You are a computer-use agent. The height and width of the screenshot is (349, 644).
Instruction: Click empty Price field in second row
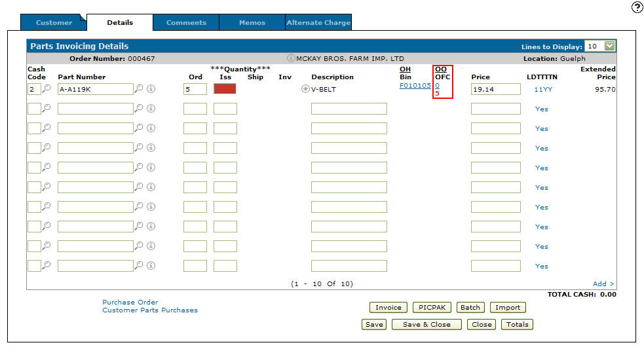pyautogui.click(x=496, y=109)
